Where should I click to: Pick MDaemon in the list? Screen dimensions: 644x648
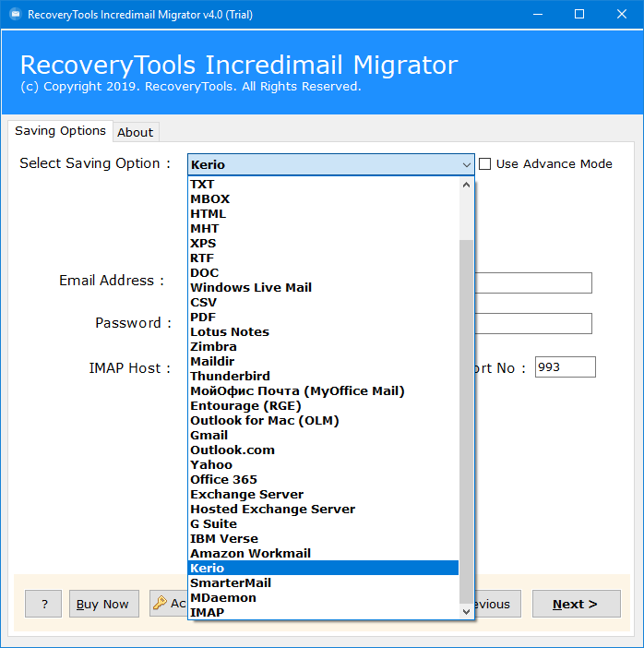pos(324,598)
